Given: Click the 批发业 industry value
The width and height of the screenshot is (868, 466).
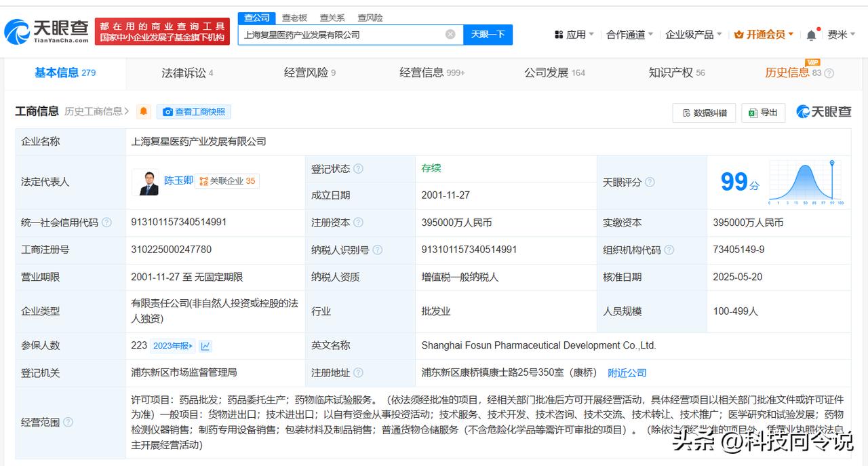Looking at the screenshot, I should tap(436, 311).
